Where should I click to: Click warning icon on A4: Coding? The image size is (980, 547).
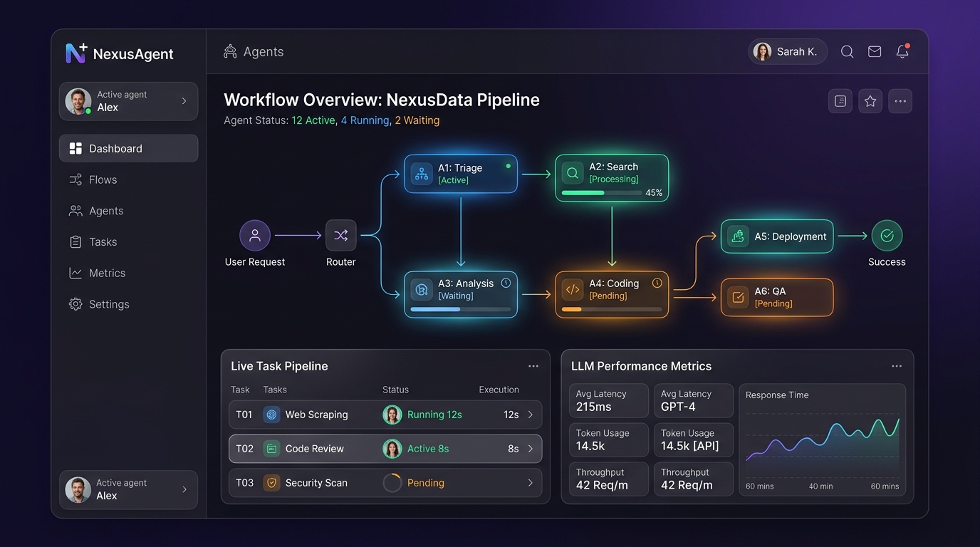(x=657, y=283)
